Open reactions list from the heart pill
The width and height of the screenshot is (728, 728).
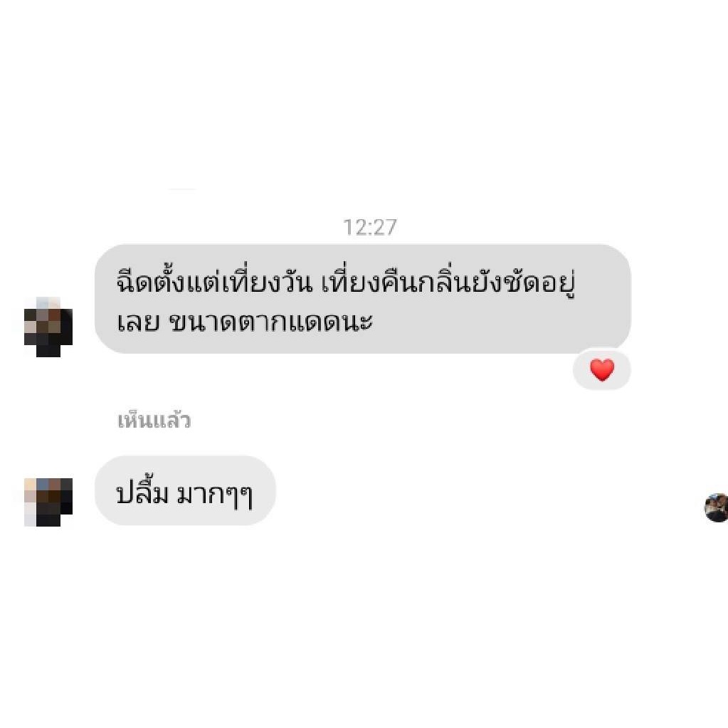[602, 369]
